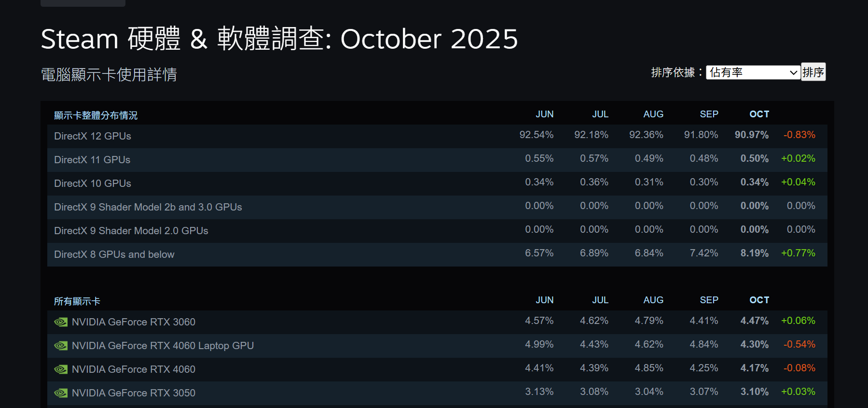Viewport: 868px width, 408px height.
Task: Open the 佔有率 sort dropdown
Action: click(x=753, y=72)
